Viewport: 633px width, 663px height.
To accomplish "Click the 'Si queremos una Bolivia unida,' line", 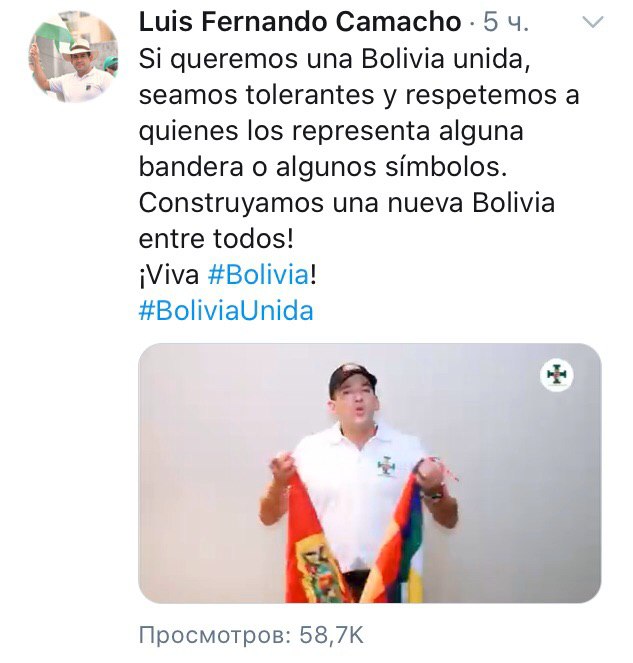I will (x=334, y=59).
